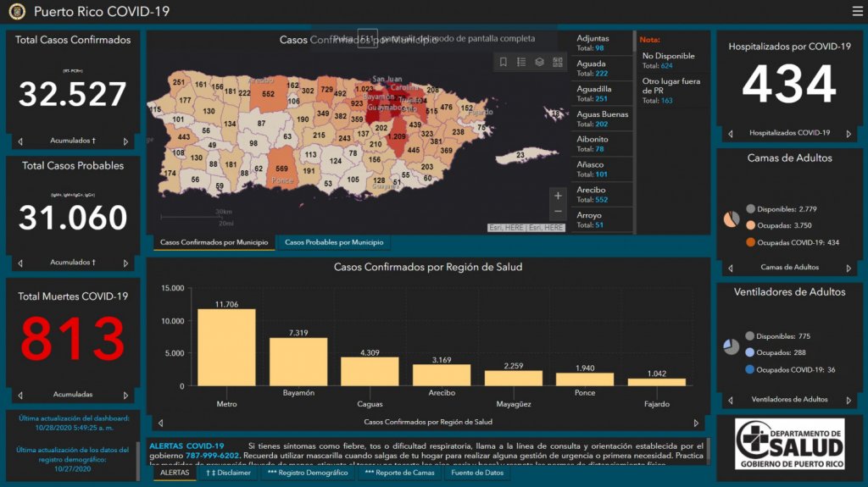Zoom in on the map
868x487 pixels.
click(x=558, y=196)
